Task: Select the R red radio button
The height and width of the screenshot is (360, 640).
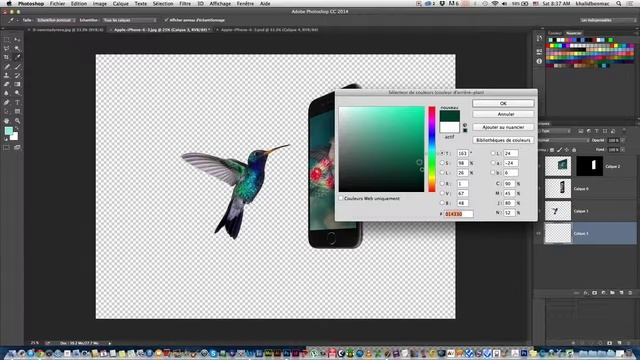Action: tap(442, 183)
